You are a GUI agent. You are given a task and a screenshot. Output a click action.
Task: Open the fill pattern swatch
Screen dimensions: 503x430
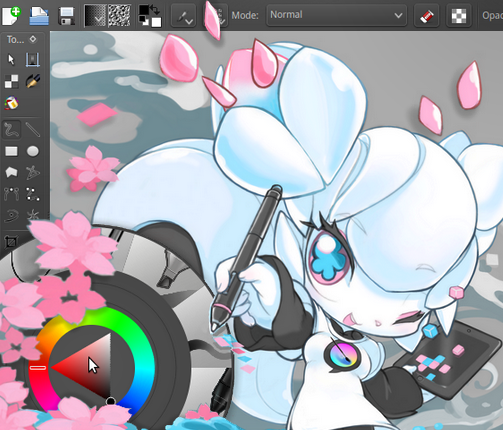119,15
